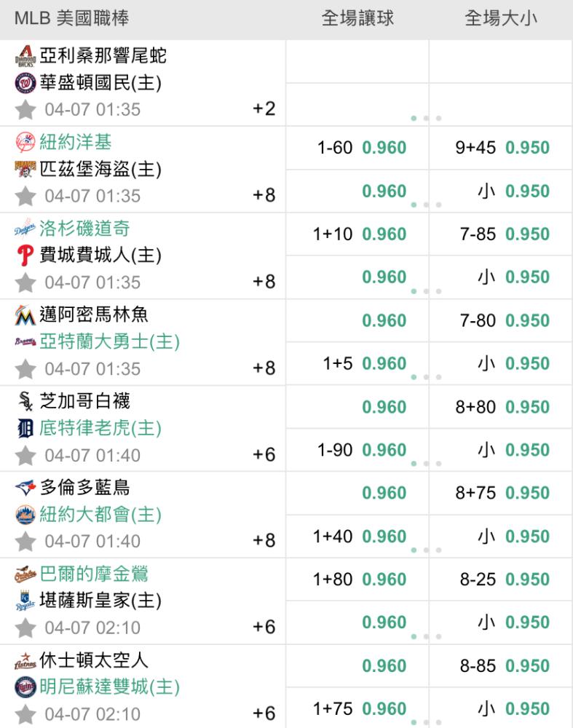Click the Chicago White Sox logo

[25, 401]
